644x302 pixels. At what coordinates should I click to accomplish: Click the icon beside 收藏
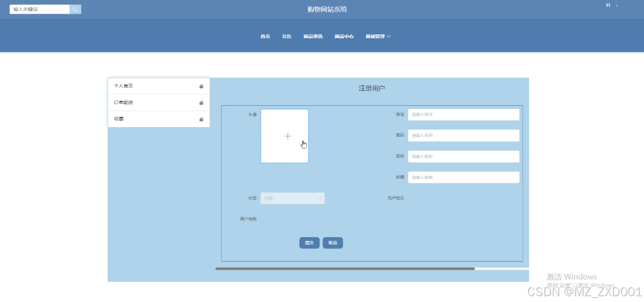(201, 119)
